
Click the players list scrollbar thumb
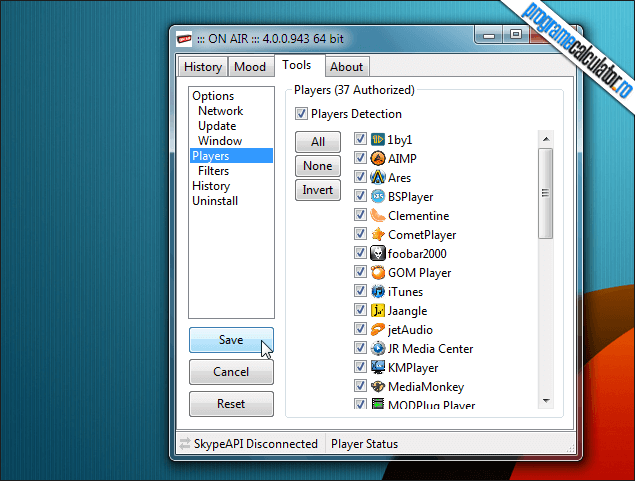(x=546, y=193)
